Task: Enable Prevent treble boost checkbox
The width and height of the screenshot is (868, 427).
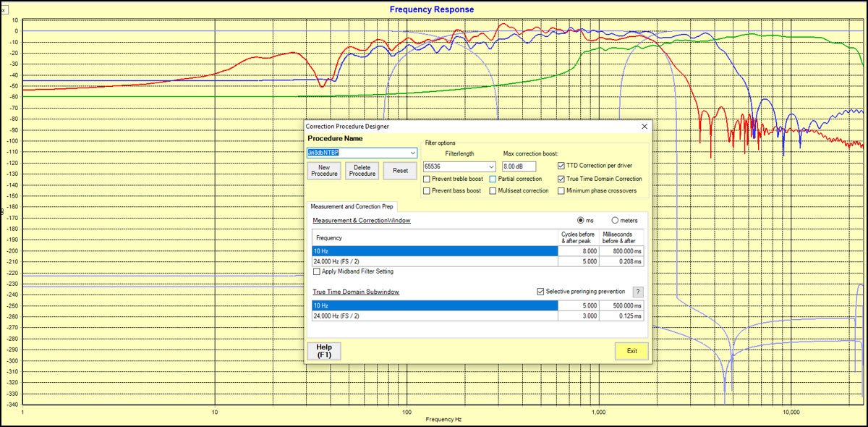Action: [427, 179]
